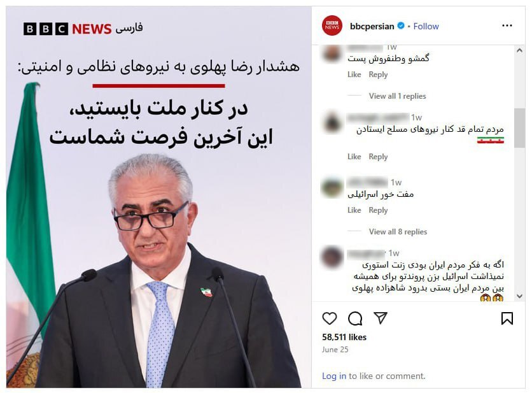Like the armed forces flag comment

[x=354, y=157]
